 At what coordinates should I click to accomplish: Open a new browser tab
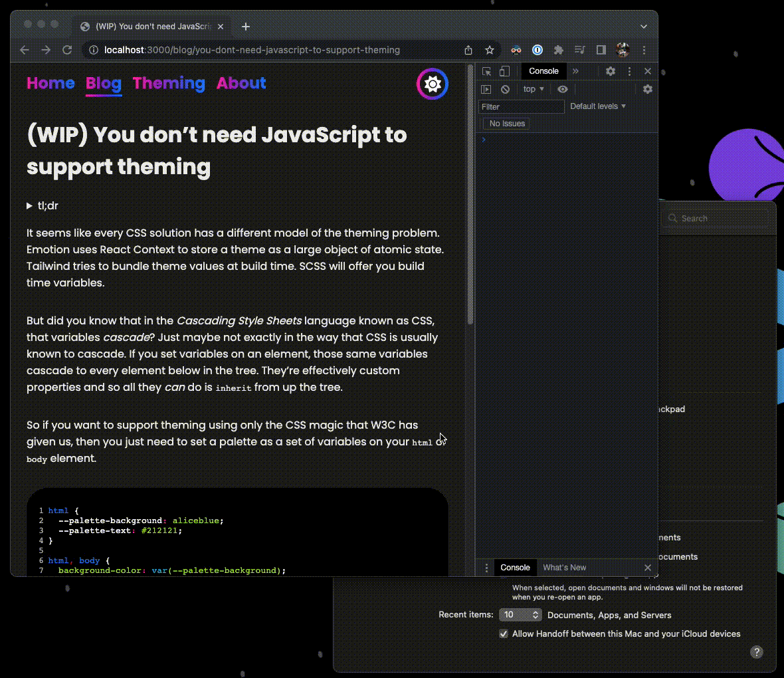point(246,27)
